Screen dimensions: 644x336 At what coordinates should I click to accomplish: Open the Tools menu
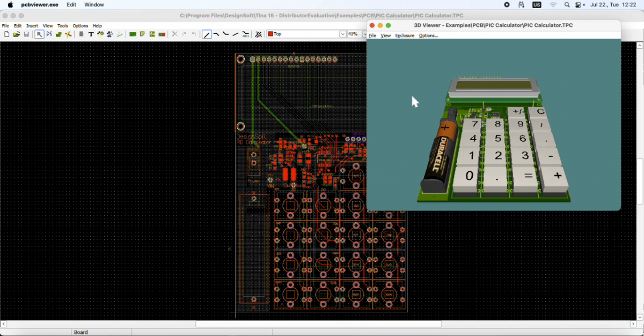click(x=62, y=25)
